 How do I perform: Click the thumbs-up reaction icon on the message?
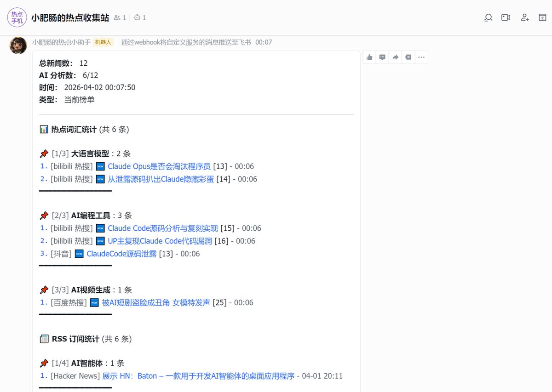(369, 57)
